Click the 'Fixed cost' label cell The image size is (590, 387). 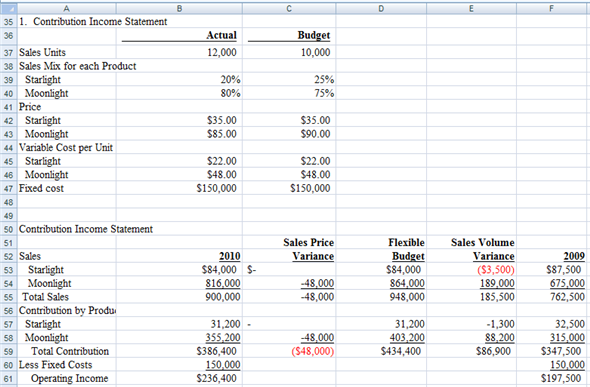pyautogui.click(x=41, y=188)
